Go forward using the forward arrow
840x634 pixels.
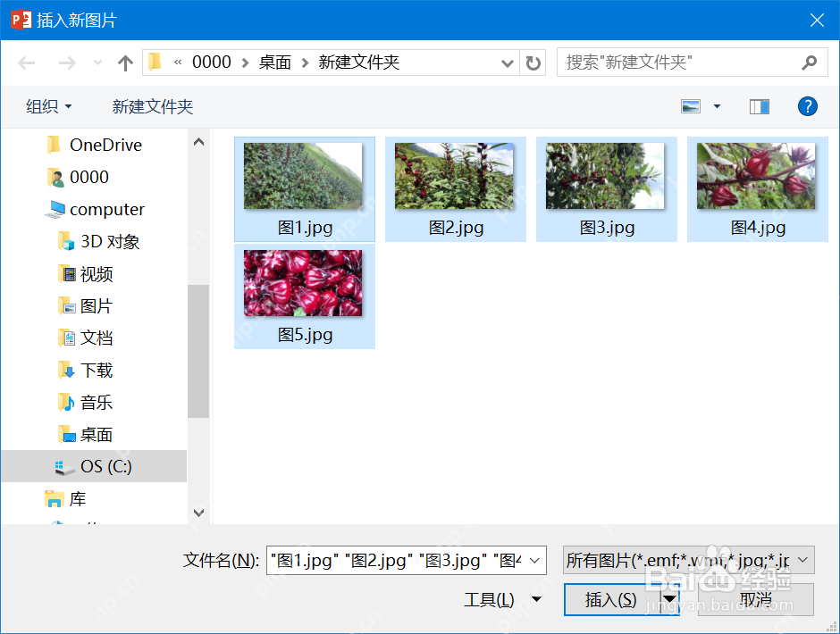click(67, 63)
